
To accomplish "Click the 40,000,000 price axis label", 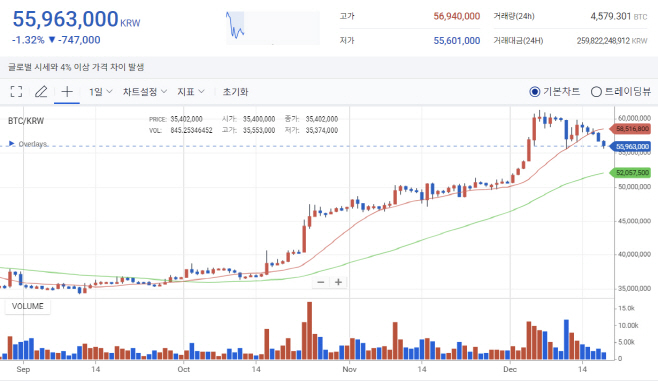I will click(x=634, y=254).
